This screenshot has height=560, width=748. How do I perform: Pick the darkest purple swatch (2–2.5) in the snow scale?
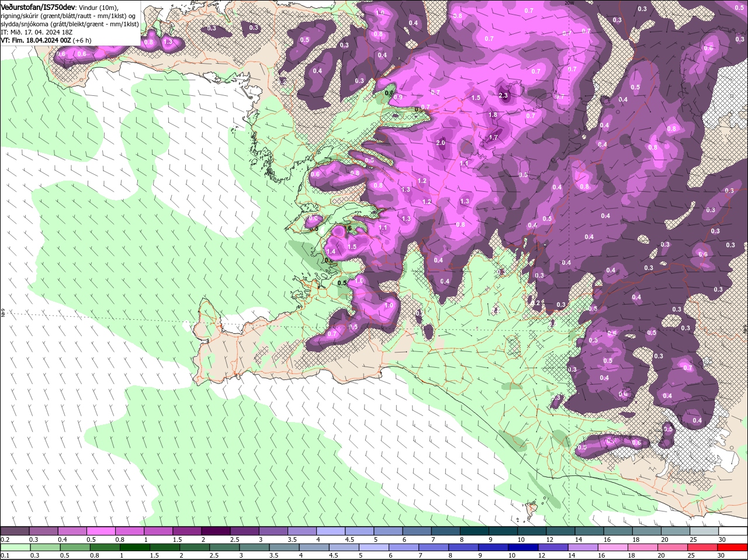(x=215, y=531)
